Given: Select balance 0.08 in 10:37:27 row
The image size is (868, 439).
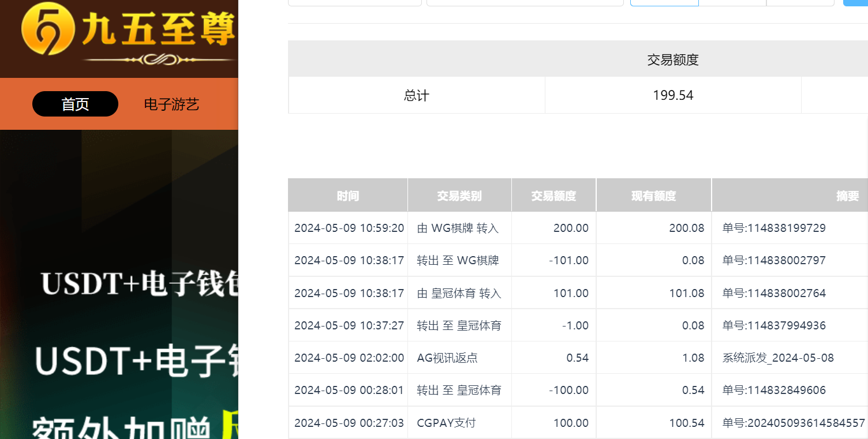Looking at the screenshot, I should 693,325.
